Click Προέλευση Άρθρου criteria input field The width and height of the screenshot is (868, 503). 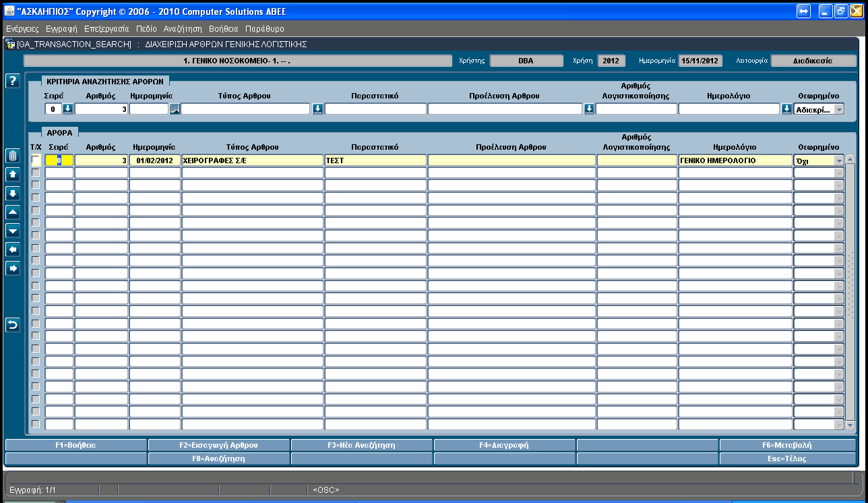(505, 109)
